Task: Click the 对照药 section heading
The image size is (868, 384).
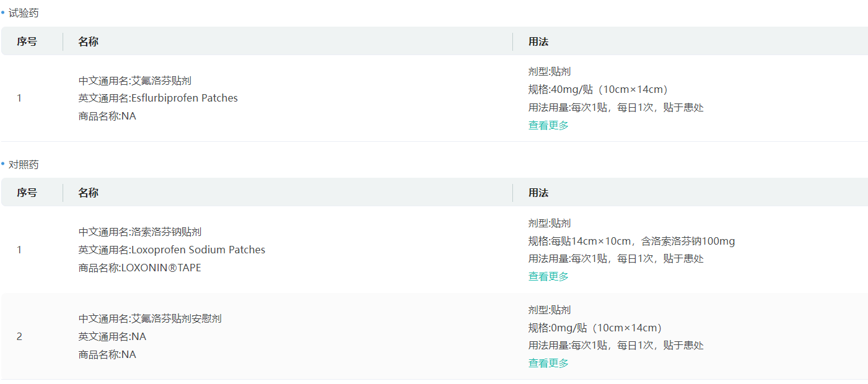Action: (24, 164)
